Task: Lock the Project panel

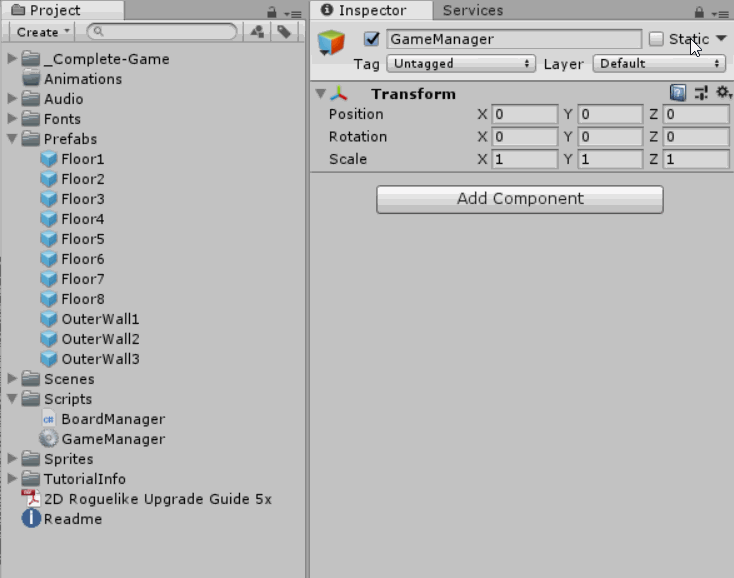Action: [x=272, y=12]
